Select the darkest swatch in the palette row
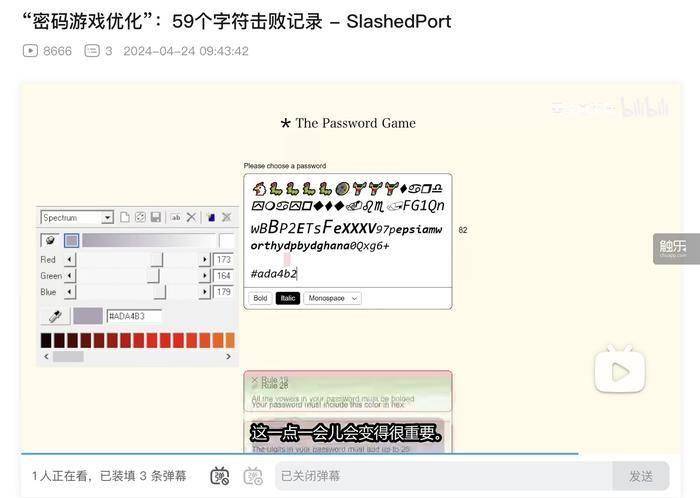700x498 pixels. point(46,340)
